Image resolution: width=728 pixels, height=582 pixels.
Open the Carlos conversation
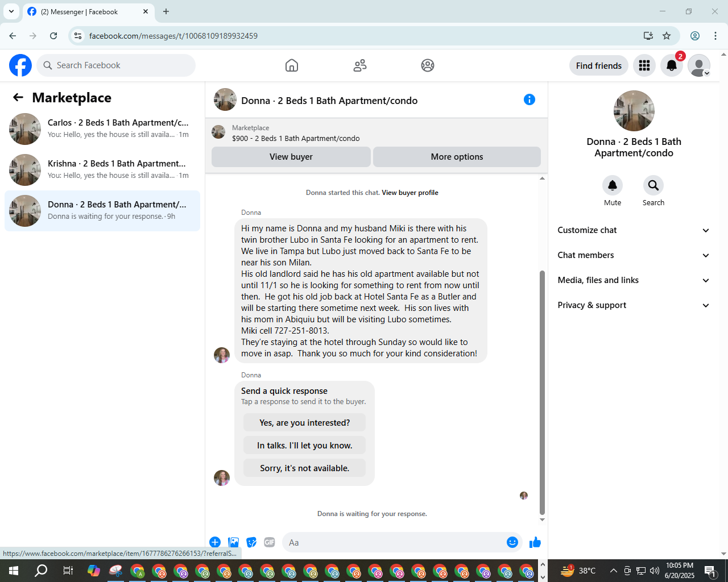click(x=102, y=129)
